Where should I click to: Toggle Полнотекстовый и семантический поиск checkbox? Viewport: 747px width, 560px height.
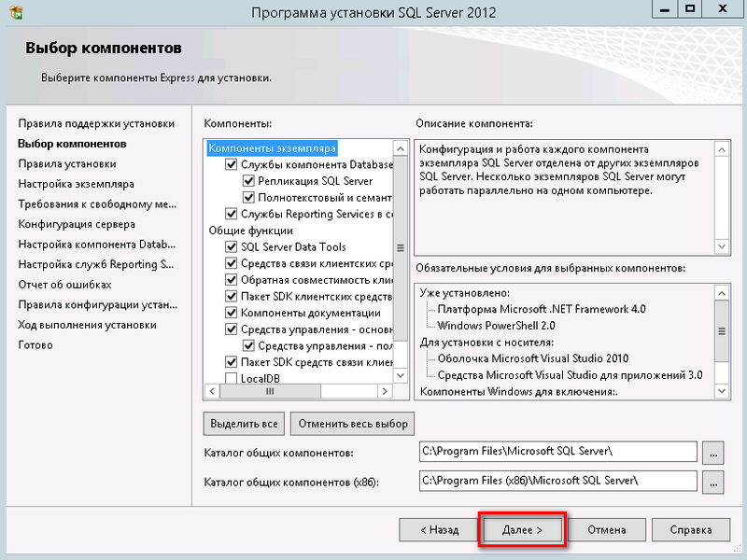coord(248,198)
